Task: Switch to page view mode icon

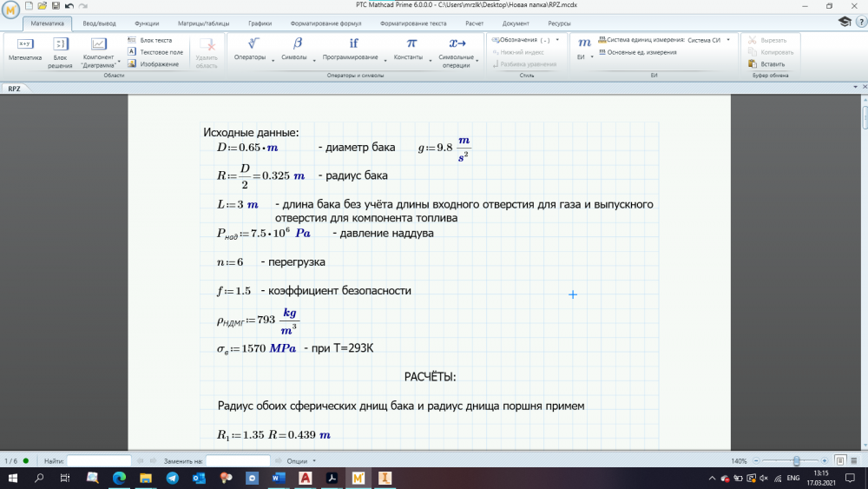Action: (x=839, y=460)
